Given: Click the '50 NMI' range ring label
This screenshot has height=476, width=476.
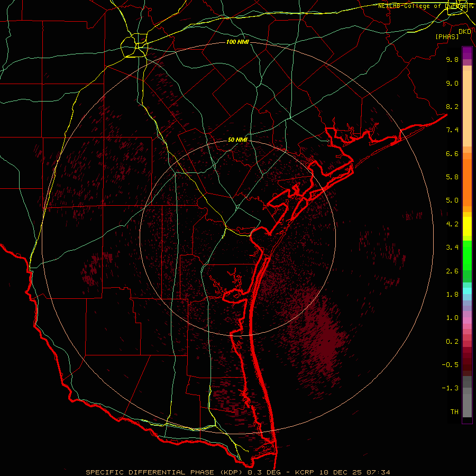Looking at the screenshot, I should click(x=237, y=140).
